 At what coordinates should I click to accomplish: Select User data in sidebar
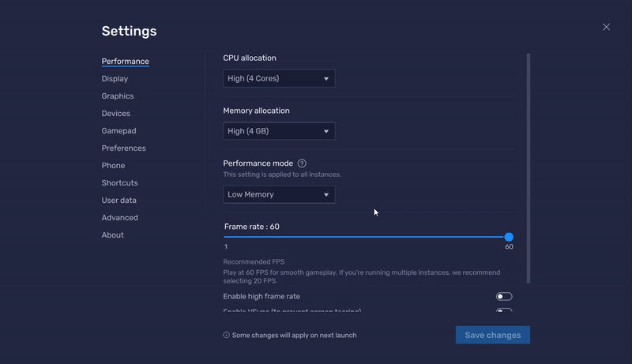118,201
